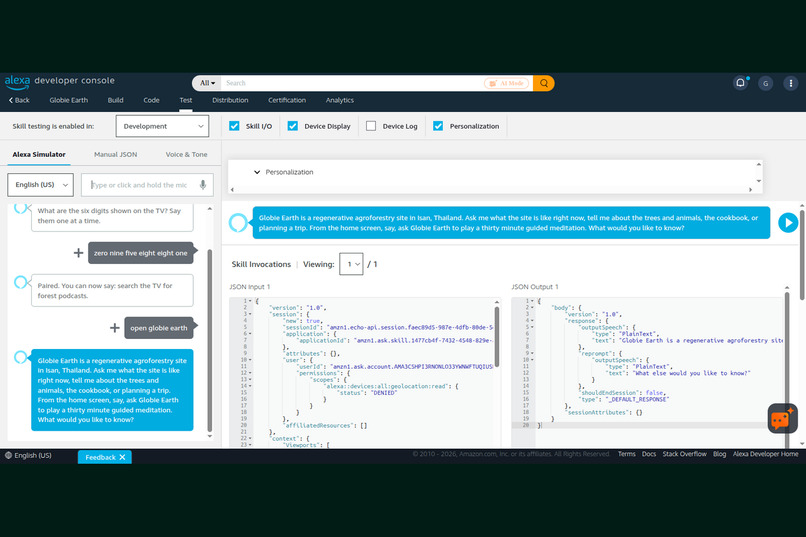Image resolution: width=806 pixels, height=537 pixels.
Task: Focus the 'Type or click and hold the mic' field
Action: (147, 185)
